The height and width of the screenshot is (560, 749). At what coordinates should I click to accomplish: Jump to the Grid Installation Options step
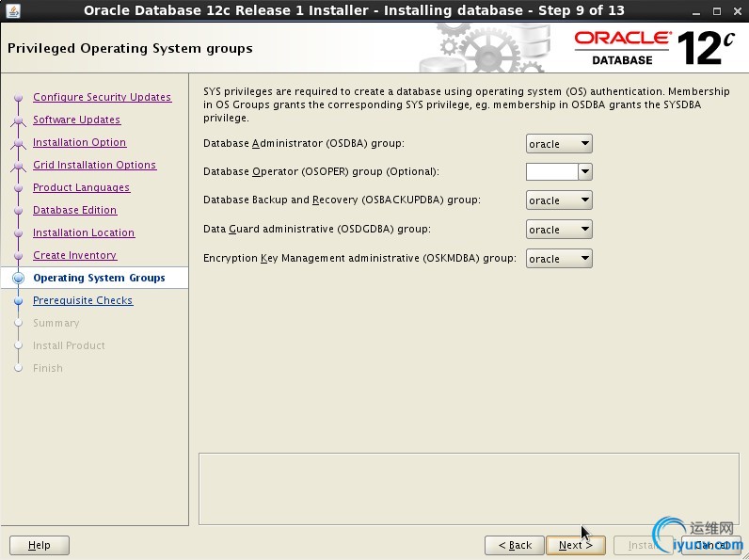(x=95, y=165)
